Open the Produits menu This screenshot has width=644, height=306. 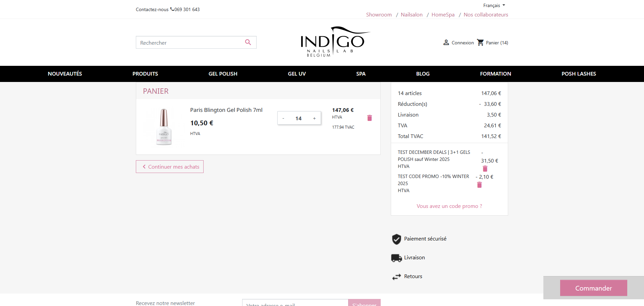point(145,74)
